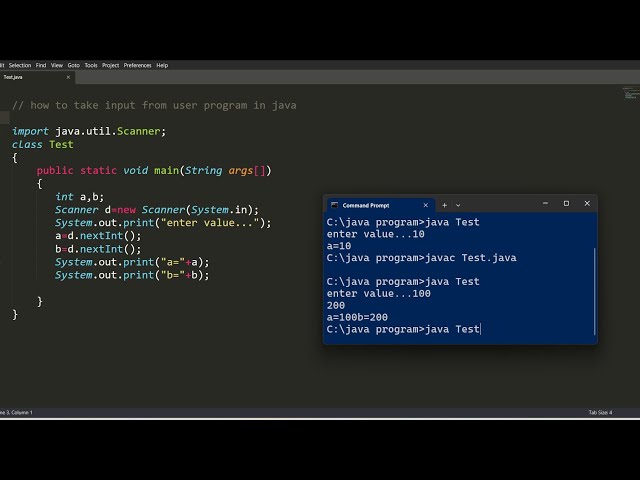The width and height of the screenshot is (640, 480).
Task: Select the Command Prompt terminal tab
Action: 380,205
